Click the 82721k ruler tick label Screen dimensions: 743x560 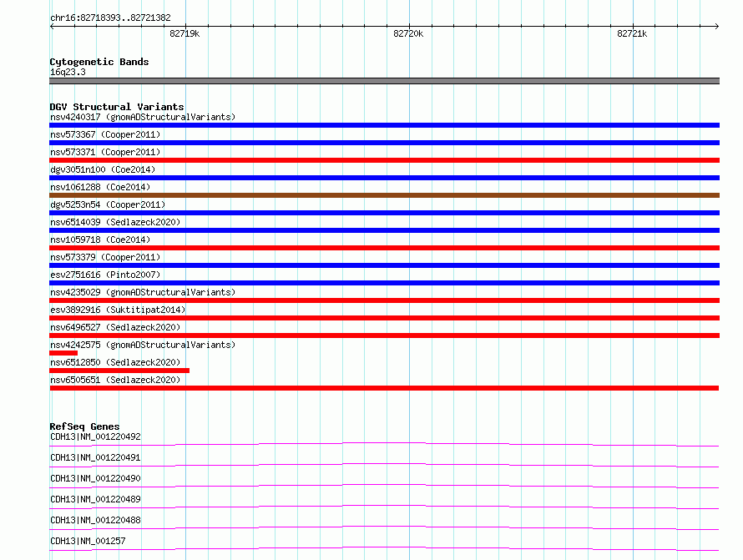[x=632, y=33]
